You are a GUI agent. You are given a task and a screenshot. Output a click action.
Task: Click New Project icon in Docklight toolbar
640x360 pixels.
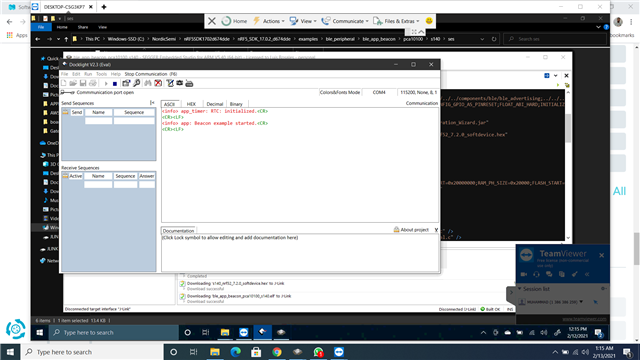(64, 83)
